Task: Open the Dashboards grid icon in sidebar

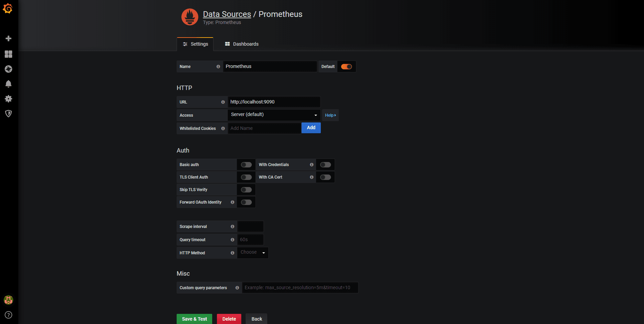Action: [8, 54]
